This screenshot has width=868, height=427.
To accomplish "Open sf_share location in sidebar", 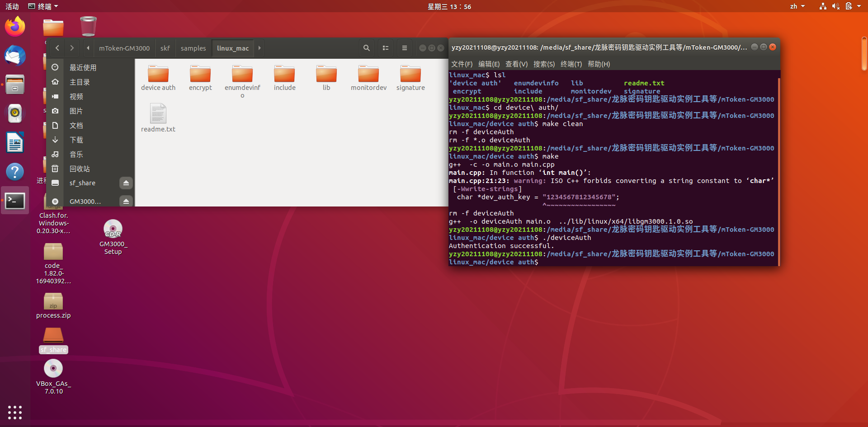I will tap(82, 183).
